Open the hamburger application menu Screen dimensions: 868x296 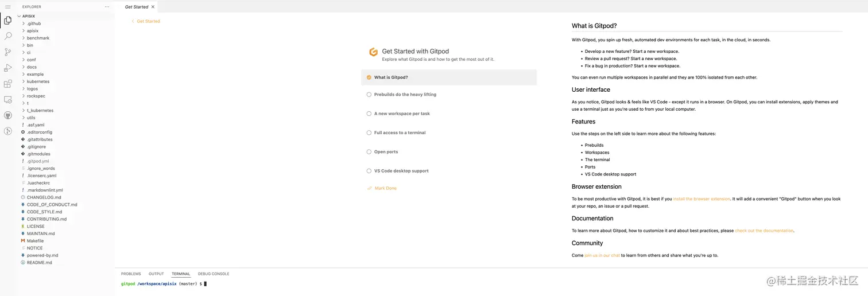click(7, 7)
